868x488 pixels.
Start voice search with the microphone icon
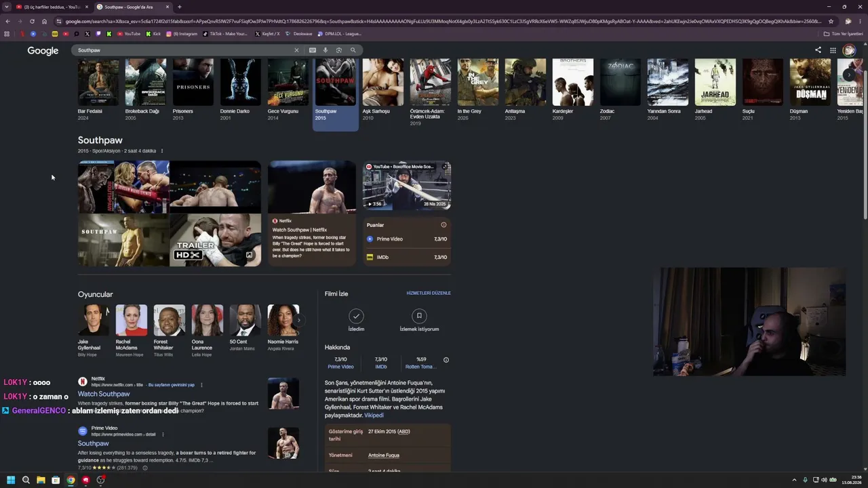(x=325, y=50)
